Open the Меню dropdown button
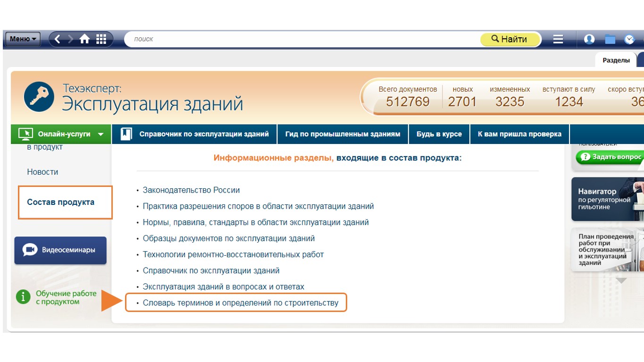 23,39
